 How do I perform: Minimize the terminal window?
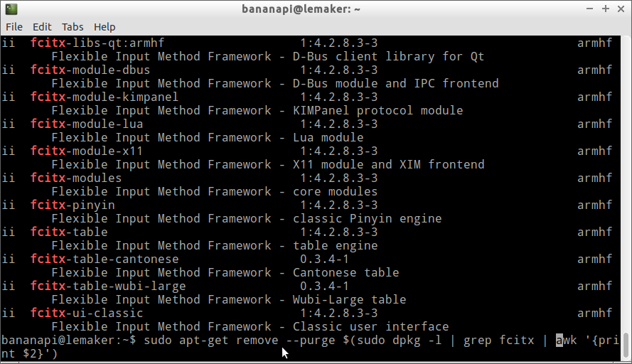tap(589, 9)
